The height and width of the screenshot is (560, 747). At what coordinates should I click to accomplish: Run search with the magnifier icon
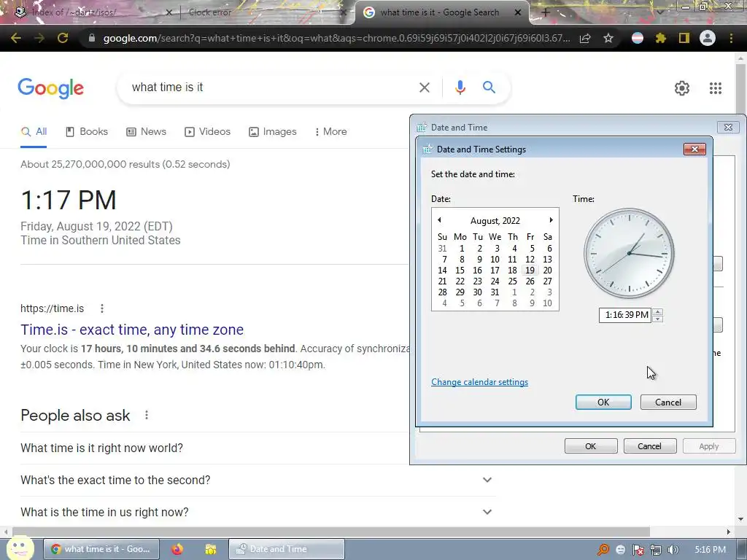(x=489, y=87)
